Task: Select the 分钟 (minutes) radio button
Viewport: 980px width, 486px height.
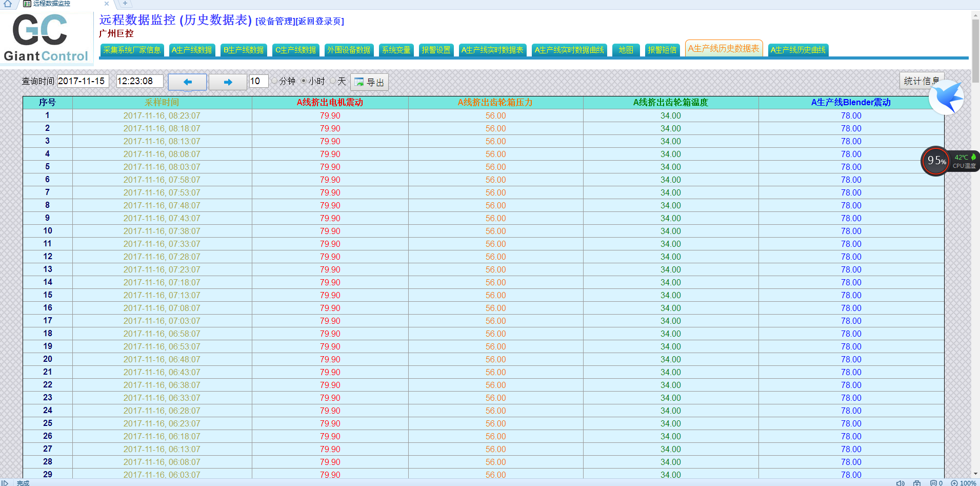Action: pyautogui.click(x=275, y=81)
